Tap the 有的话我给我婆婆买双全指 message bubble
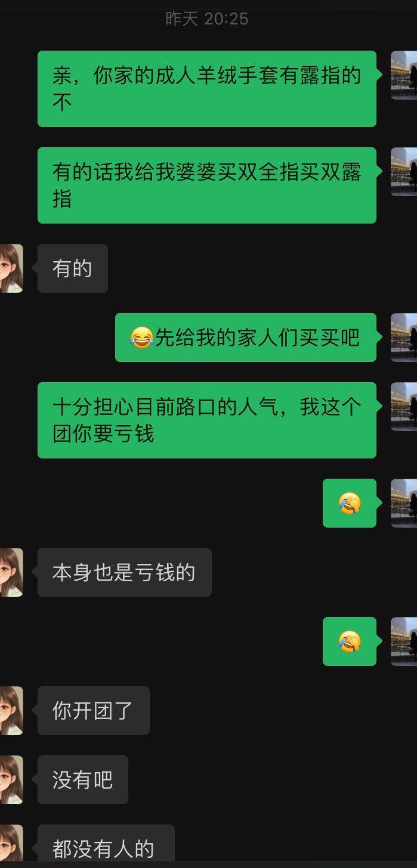 [x=207, y=185]
